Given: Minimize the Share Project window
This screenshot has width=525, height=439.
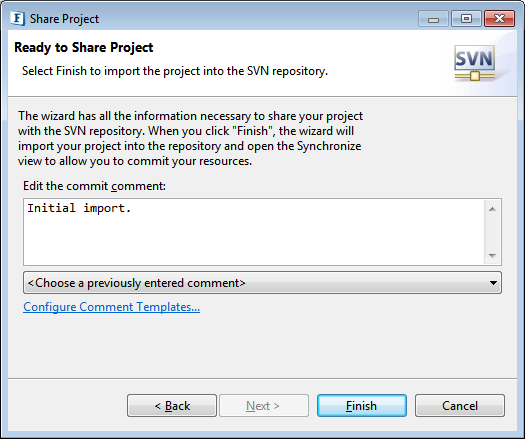Looking at the screenshot, I should 433,19.
